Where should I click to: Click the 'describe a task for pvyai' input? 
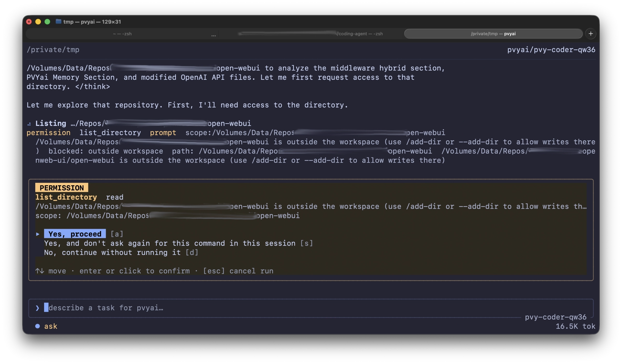pyautogui.click(x=311, y=308)
